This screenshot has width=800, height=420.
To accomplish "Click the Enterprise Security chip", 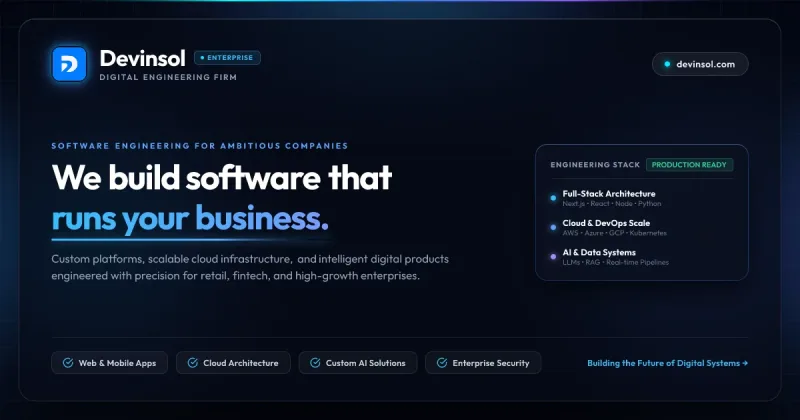I will [x=483, y=363].
